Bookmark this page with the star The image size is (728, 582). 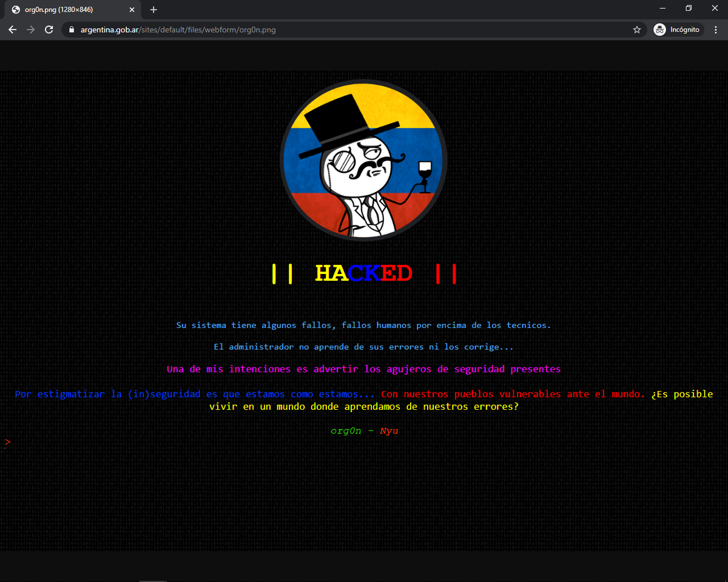[636, 30]
